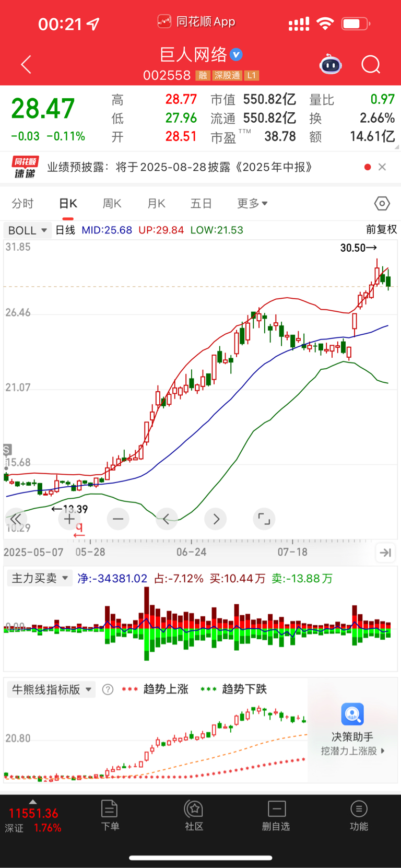
Task: Enter fullscreen chart with the expand corners icon
Action: [x=264, y=519]
